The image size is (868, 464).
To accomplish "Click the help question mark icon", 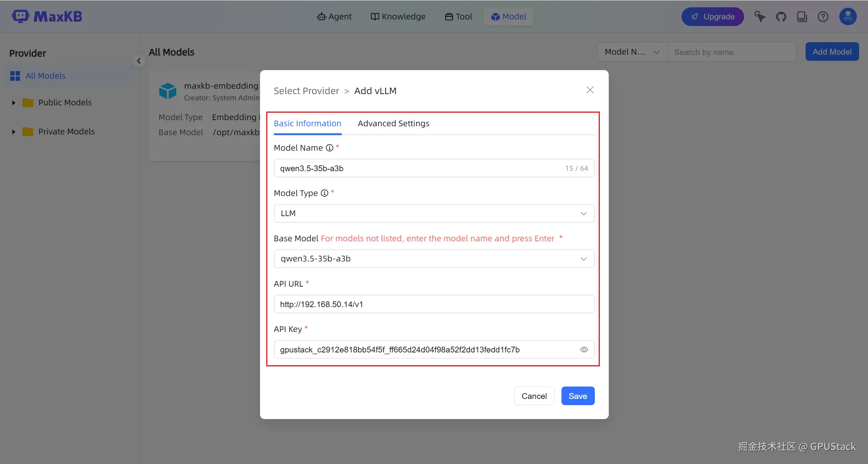I will click(823, 17).
